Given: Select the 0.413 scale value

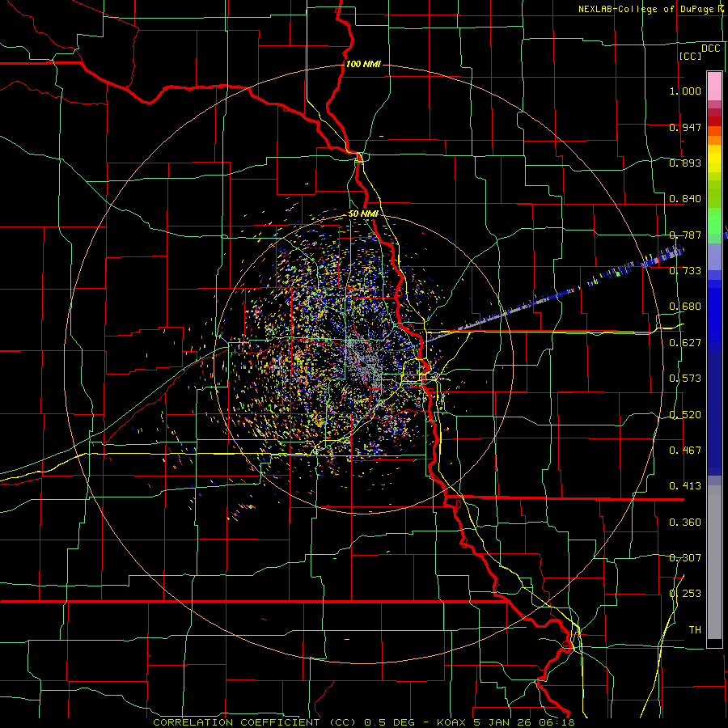Looking at the screenshot, I should [x=685, y=486].
